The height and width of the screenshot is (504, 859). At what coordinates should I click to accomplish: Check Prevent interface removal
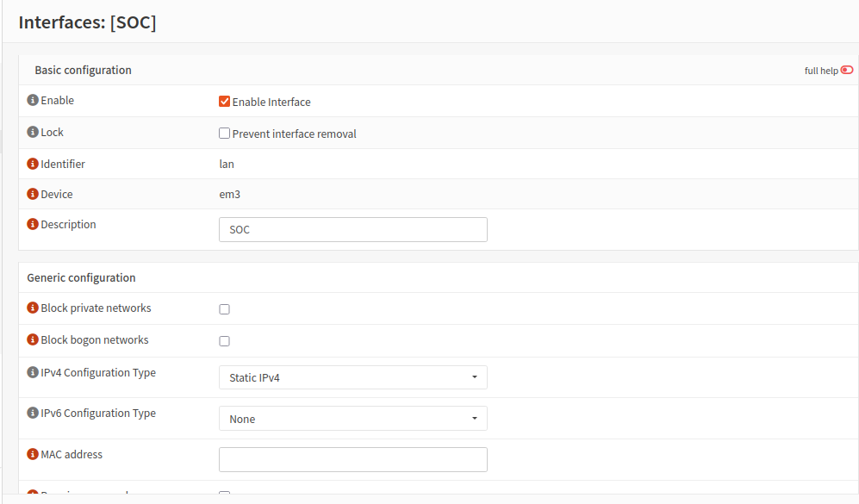click(x=225, y=134)
